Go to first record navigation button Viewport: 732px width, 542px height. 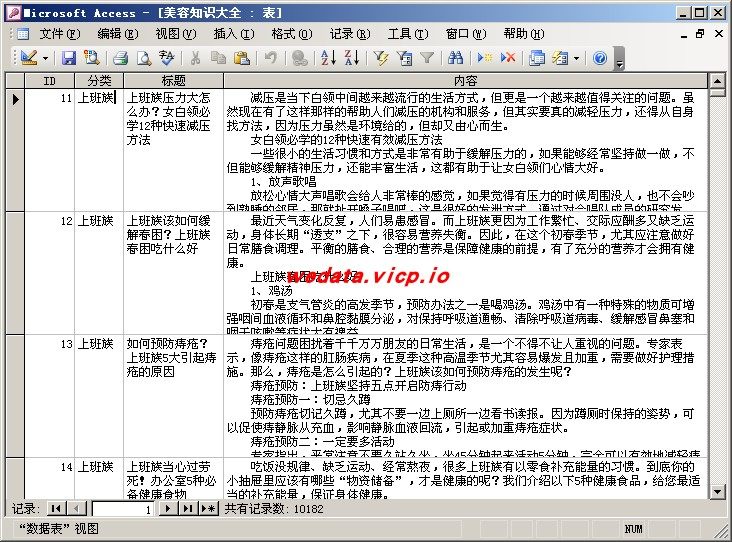[56, 509]
